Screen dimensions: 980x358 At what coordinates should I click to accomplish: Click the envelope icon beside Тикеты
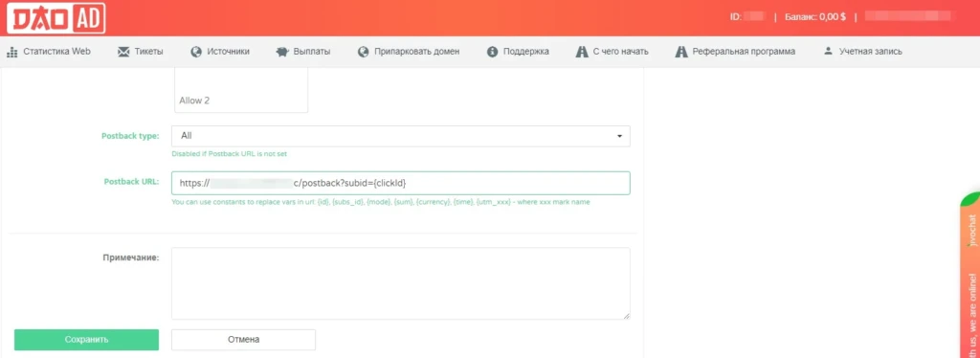(x=123, y=52)
